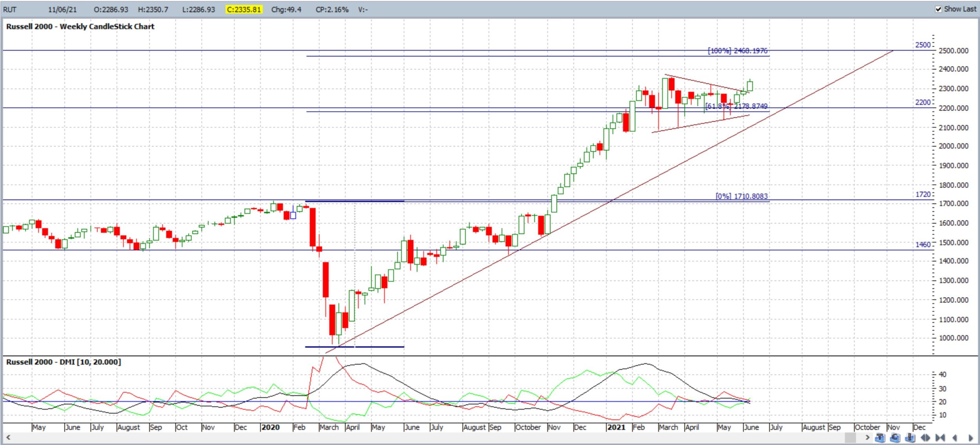Image resolution: width=980 pixels, height=445 pixels.
Task: Click the low value L:2286.93
Action: 198,9
